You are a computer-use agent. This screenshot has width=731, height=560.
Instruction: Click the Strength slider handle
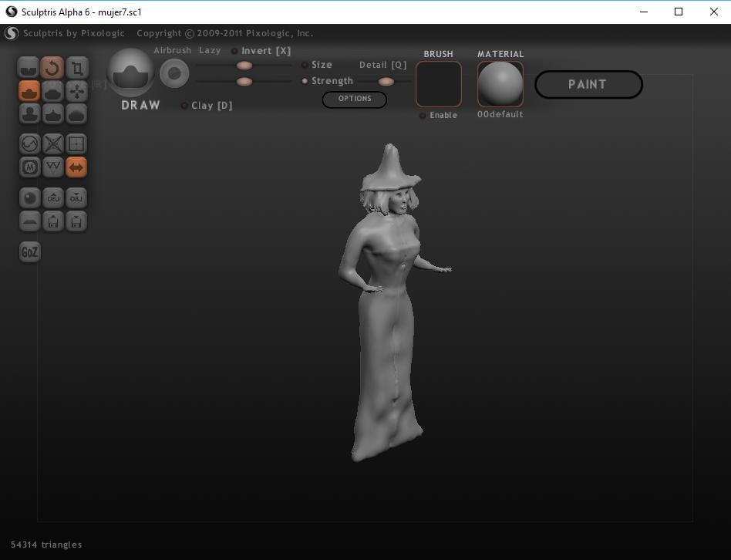tap(244, 82)
